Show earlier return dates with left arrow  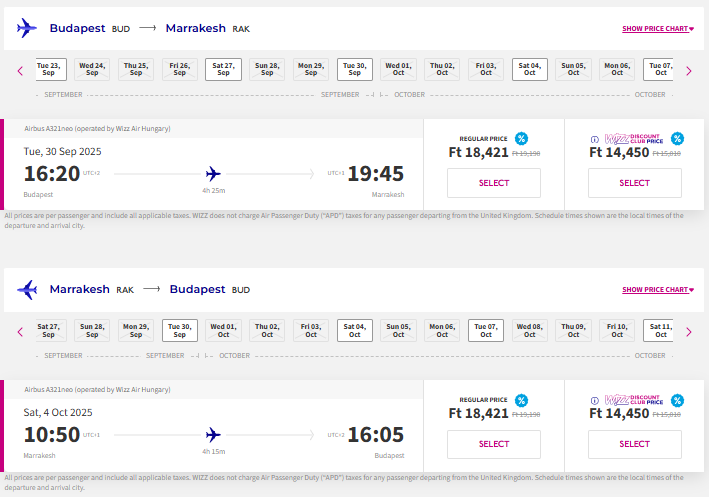point(20,332)
